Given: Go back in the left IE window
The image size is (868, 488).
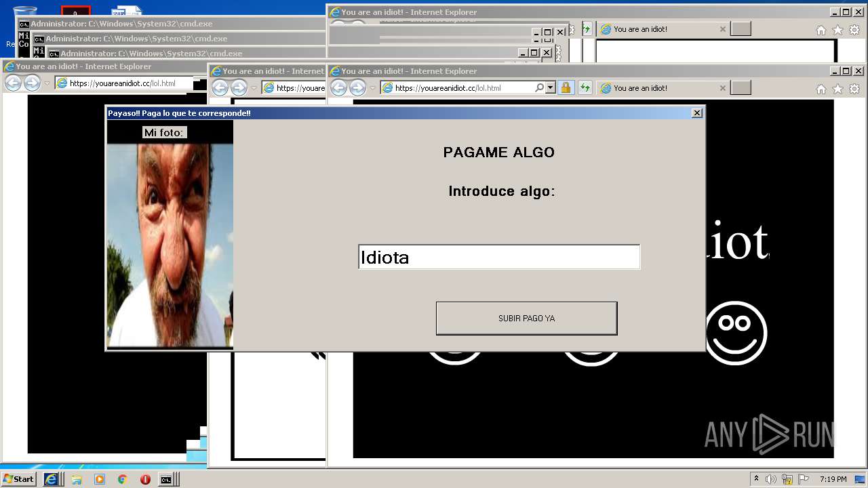Looking at the screenshot, I should 13,83.
